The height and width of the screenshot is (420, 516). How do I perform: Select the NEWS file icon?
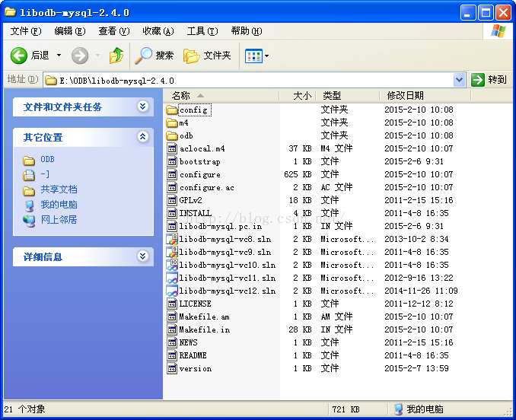172,342
